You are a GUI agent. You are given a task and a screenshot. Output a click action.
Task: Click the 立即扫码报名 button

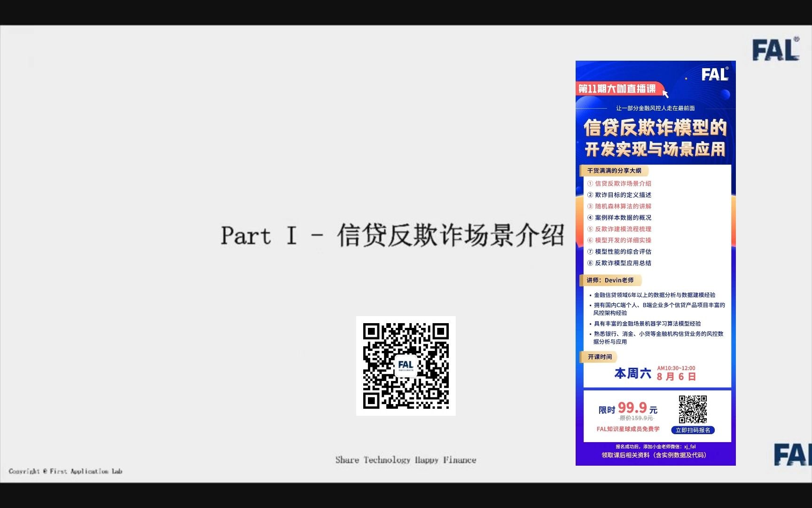tap(693, 429)
